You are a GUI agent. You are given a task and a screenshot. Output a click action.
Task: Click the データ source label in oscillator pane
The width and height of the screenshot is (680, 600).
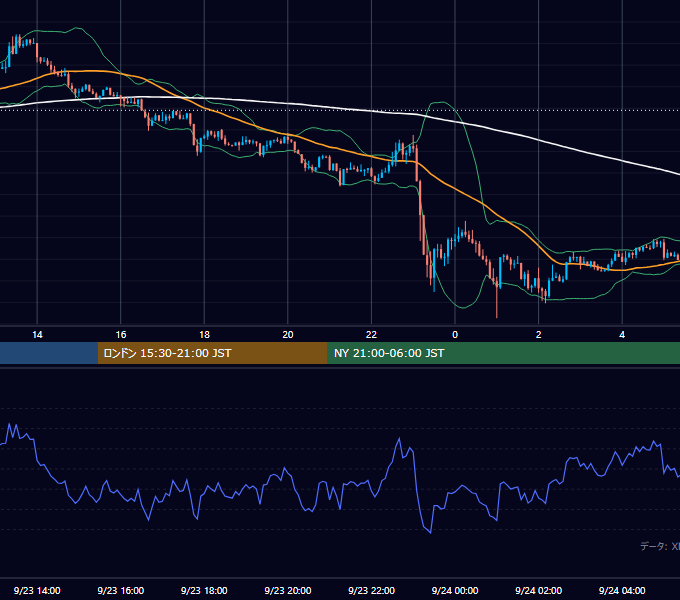(x=660, y=546)
